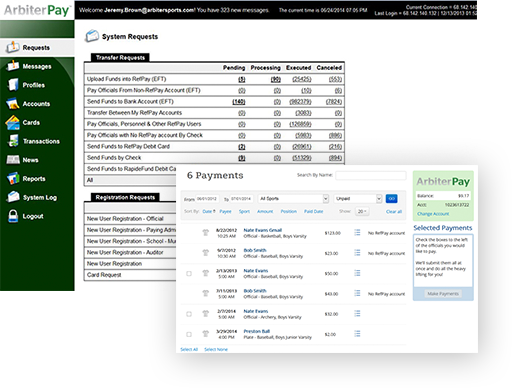Viewport: 512px width, 388px height.
Task: Click shirt icon on Bob Smith $23.00 row
Action: click(206, 253)
